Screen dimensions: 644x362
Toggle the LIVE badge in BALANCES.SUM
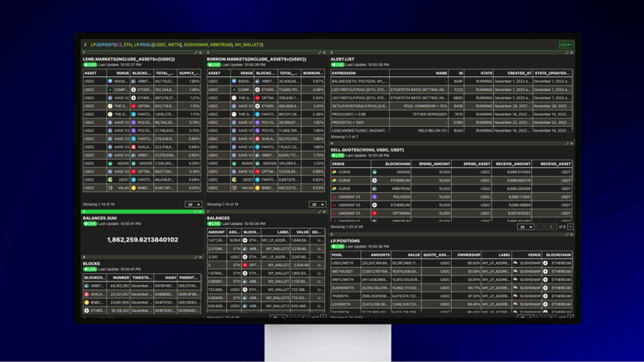pos(90,224)
